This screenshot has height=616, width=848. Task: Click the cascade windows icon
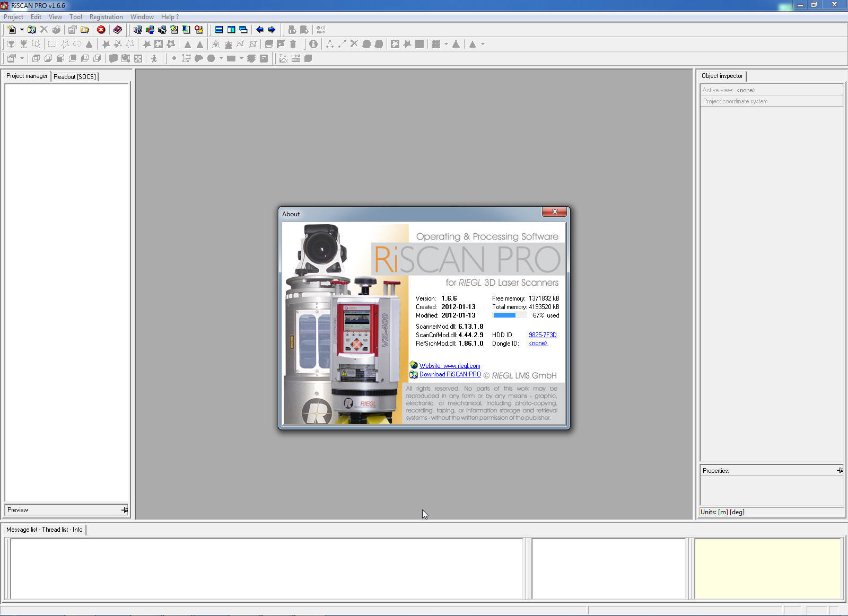[x=243, y=30]
